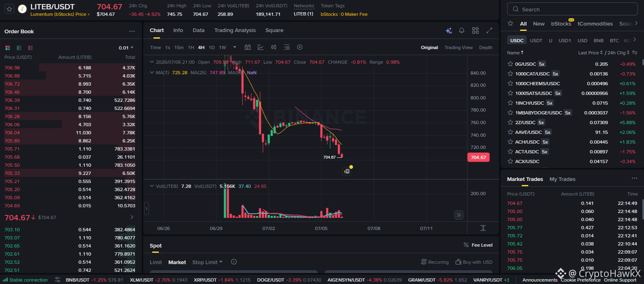Open bStocks market category tab

(561, 24)
